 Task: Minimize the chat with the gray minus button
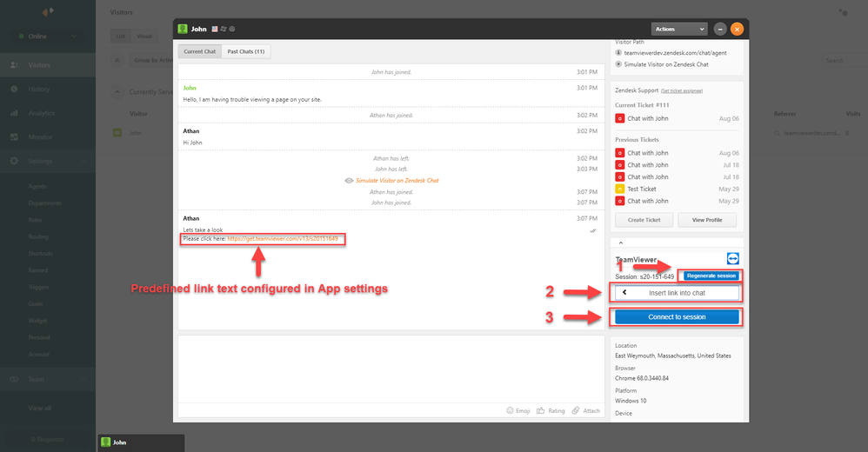(720, 29)
